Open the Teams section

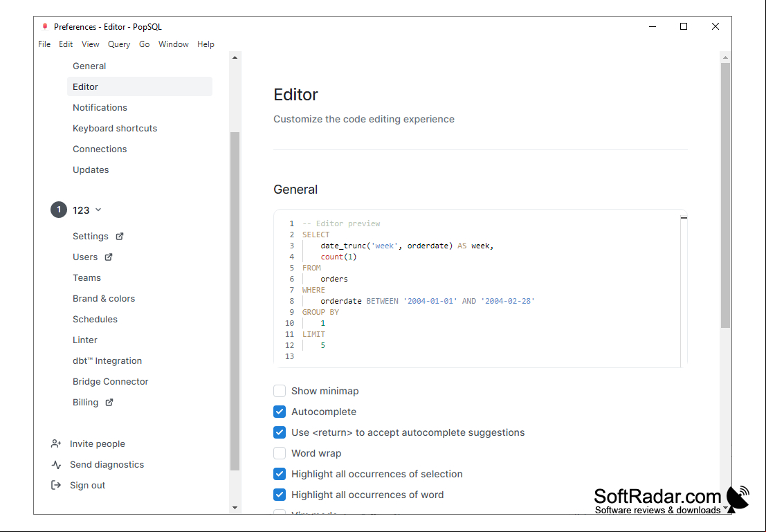click(86, 278)
